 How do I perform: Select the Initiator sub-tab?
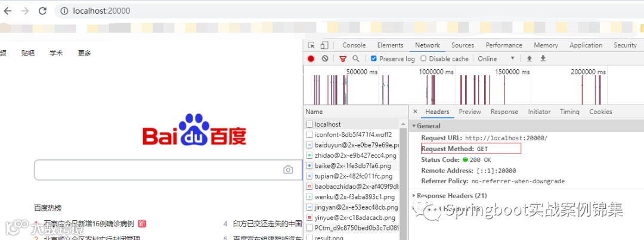539,112
